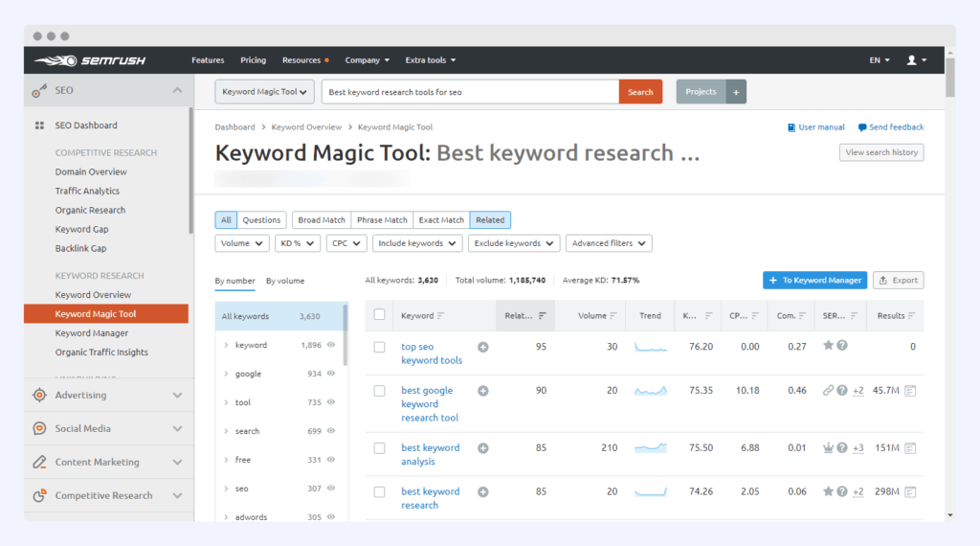Click the Send feedback speech icon
This screenshot has height=546, width=980.
[862, 127]
